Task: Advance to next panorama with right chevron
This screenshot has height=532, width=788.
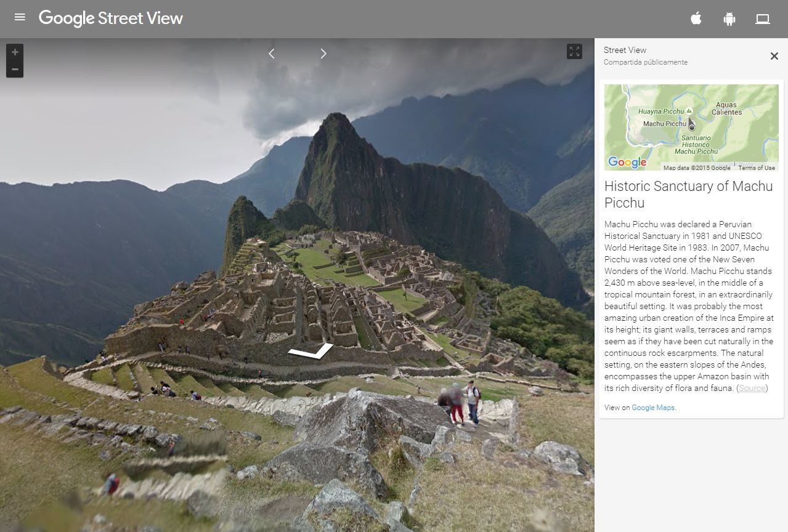Action: tap(323, 54)
